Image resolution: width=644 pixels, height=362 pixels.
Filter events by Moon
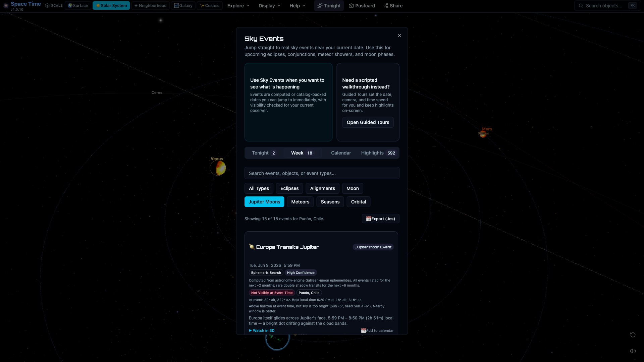coord(353,188)
